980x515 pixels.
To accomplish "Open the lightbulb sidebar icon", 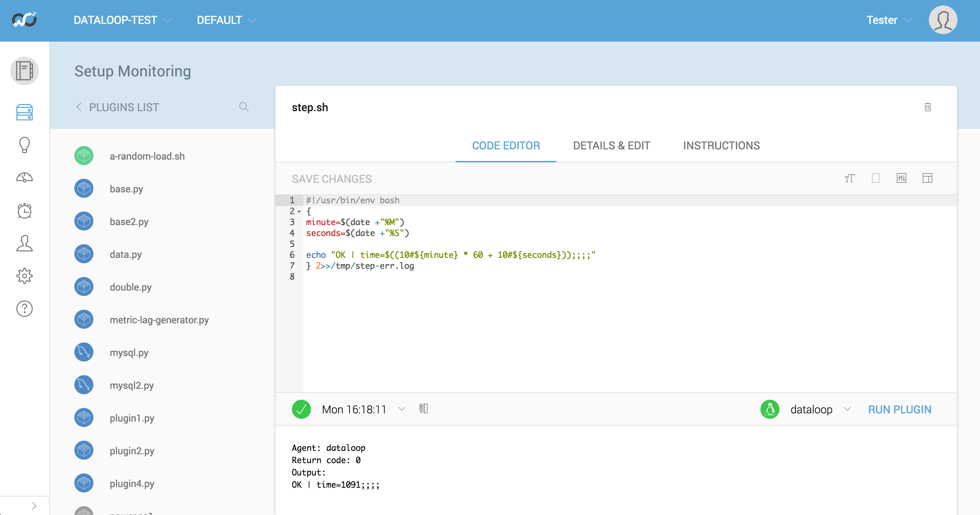I will tap(24, 145).
